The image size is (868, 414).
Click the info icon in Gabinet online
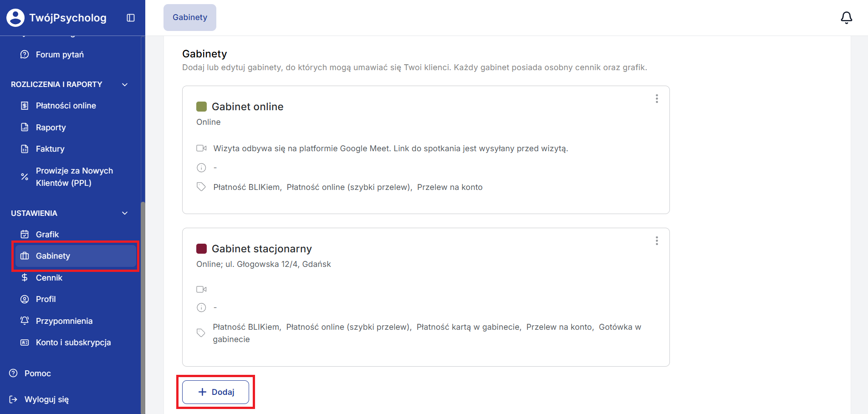[x=201, y=168]
